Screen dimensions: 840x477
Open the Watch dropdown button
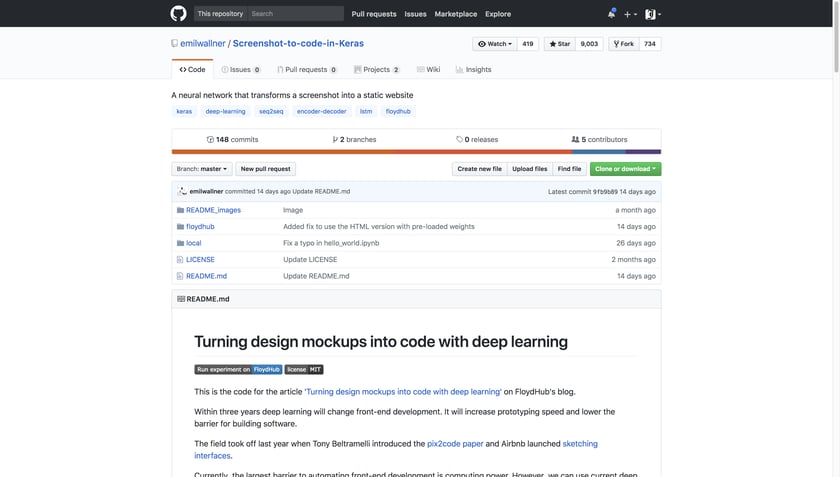494,44
